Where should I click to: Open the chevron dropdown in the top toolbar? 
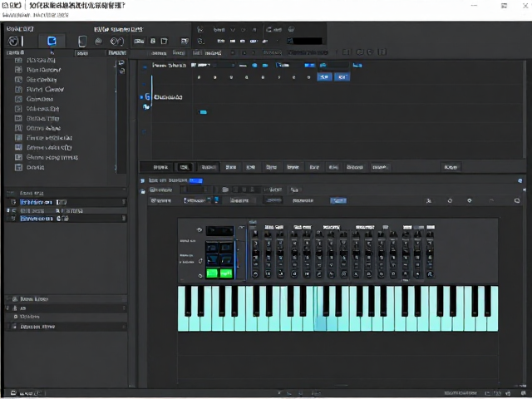coord(233,30)
